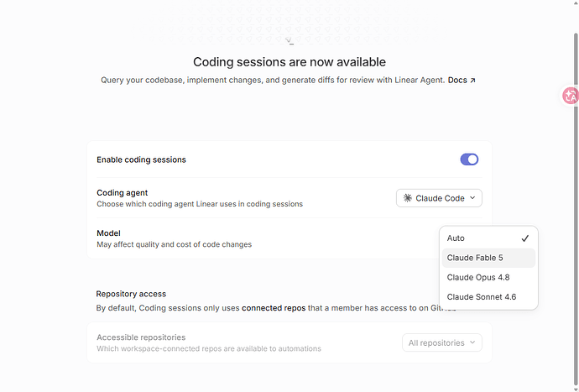Click the Accessible repositories label

[x=141, y=337]
